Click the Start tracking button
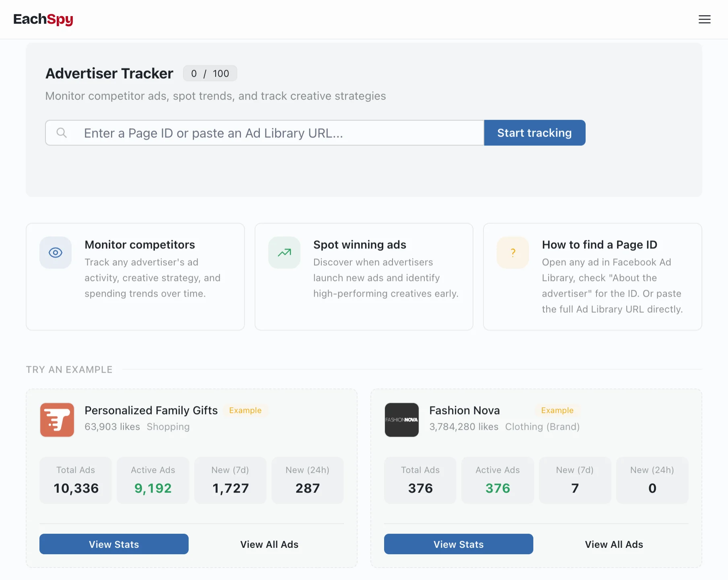 point(535,133)
